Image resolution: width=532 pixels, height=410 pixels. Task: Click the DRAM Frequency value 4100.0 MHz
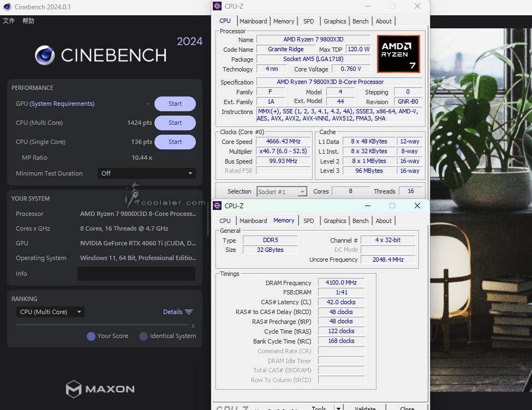point(341,282)
